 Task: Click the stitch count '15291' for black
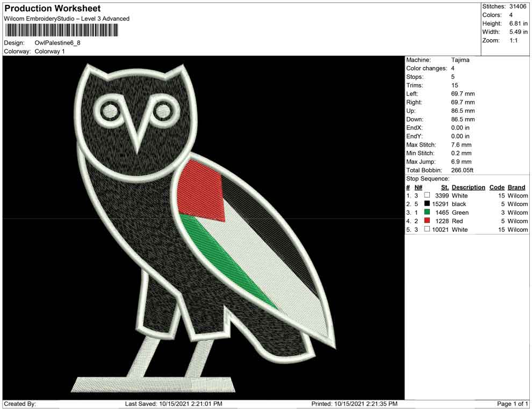click(441, 204)
